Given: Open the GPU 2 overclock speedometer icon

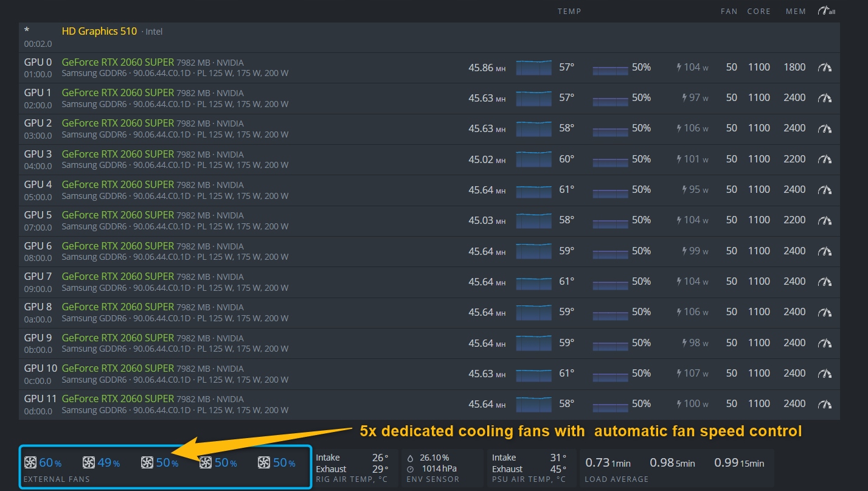Looking at the screenshot, I should click(x=825, y=128).
